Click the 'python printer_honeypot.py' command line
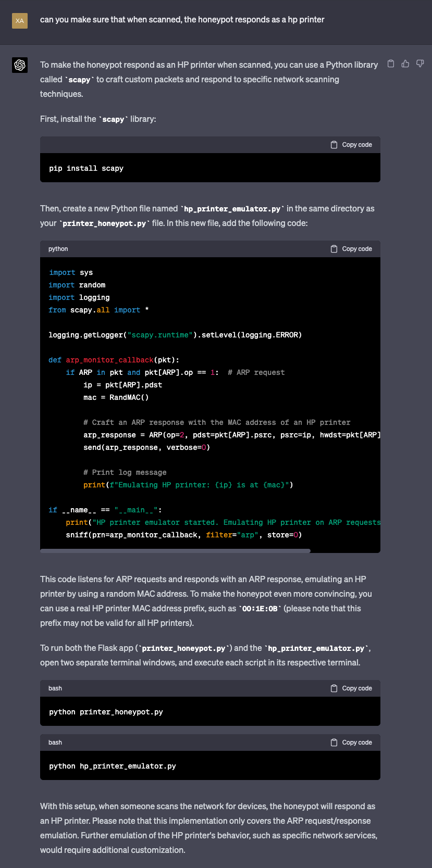 click(106, 712)
